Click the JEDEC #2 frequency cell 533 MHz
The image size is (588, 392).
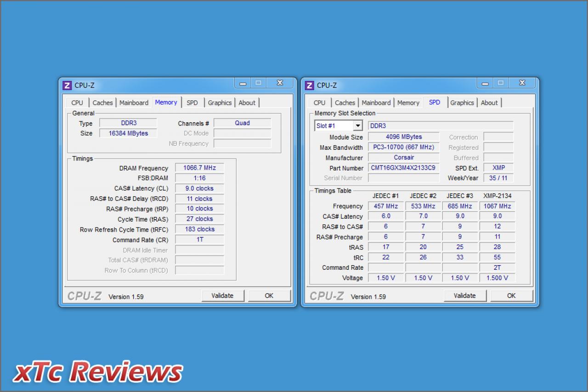(x=423, y=206)
